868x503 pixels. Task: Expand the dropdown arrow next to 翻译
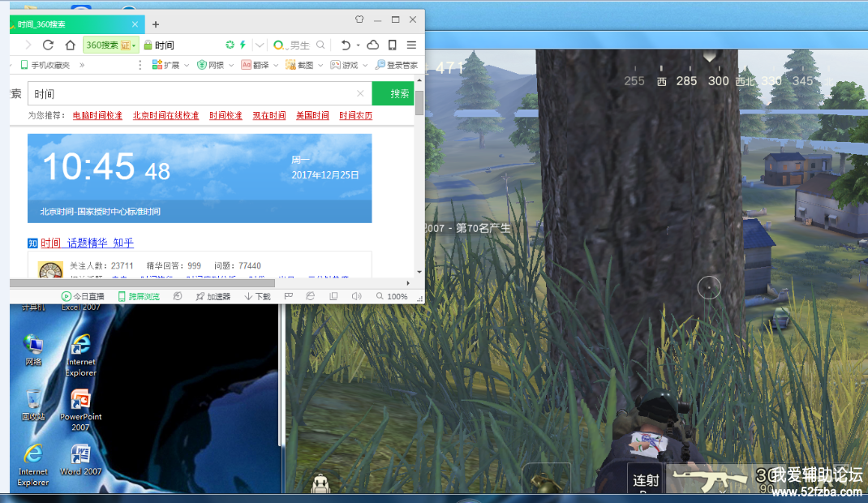(x=276, y=65)
